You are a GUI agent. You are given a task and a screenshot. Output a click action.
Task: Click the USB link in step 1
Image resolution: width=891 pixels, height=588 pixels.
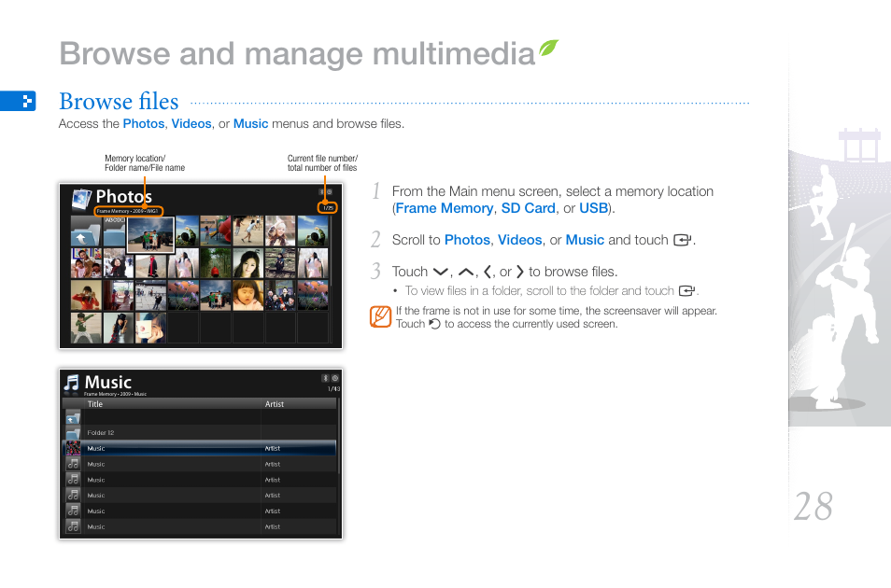tap(593, 208)
